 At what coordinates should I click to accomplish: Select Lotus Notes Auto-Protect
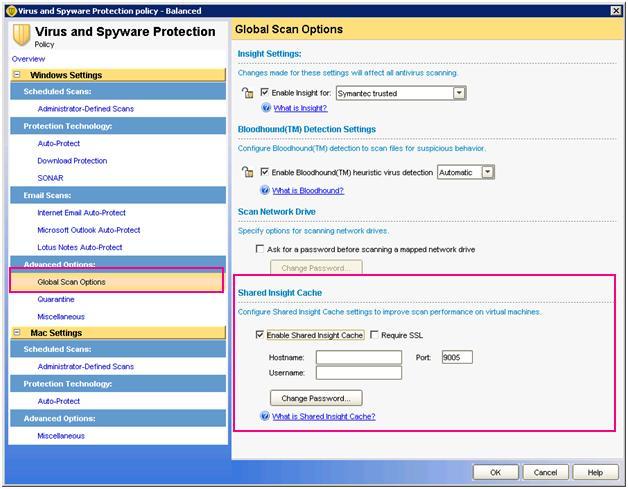pos(80,247)
